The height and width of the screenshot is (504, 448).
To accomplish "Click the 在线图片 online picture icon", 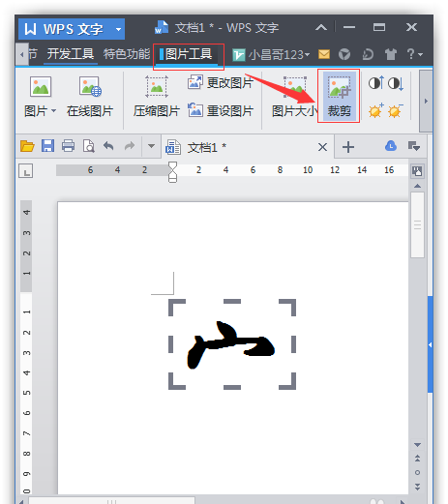I will tap(90, 97).
